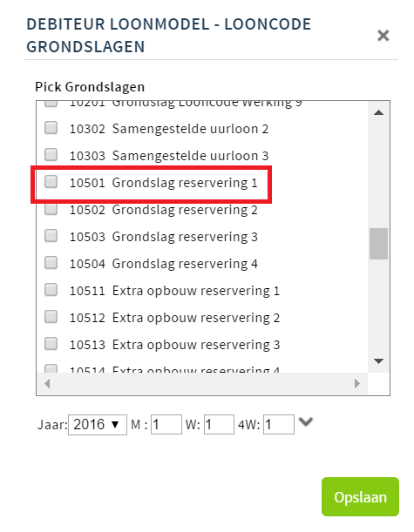
Task: Select 10504 Grondslag reservering 4 checkbox
Action: [x=51, y=263]
